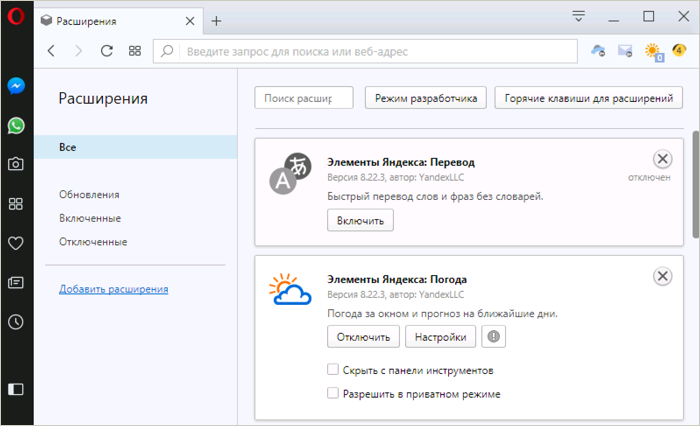Open the start page grid in the toolbar
Screen dimensions: 700x426
point(135,51)
